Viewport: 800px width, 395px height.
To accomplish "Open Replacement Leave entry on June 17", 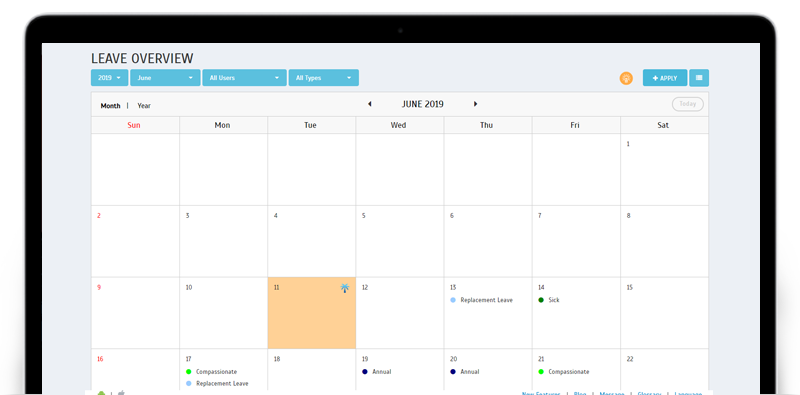I will coord(217,383).
